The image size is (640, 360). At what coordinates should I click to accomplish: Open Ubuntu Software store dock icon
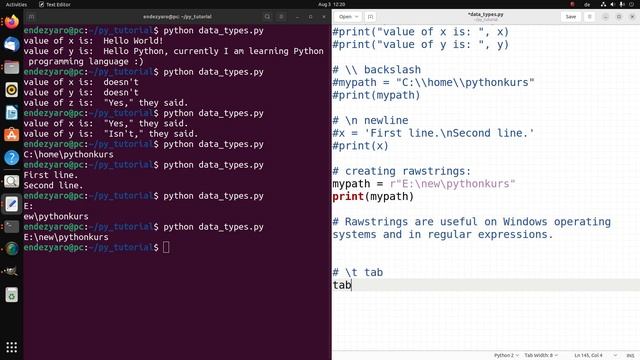(11, 135)
